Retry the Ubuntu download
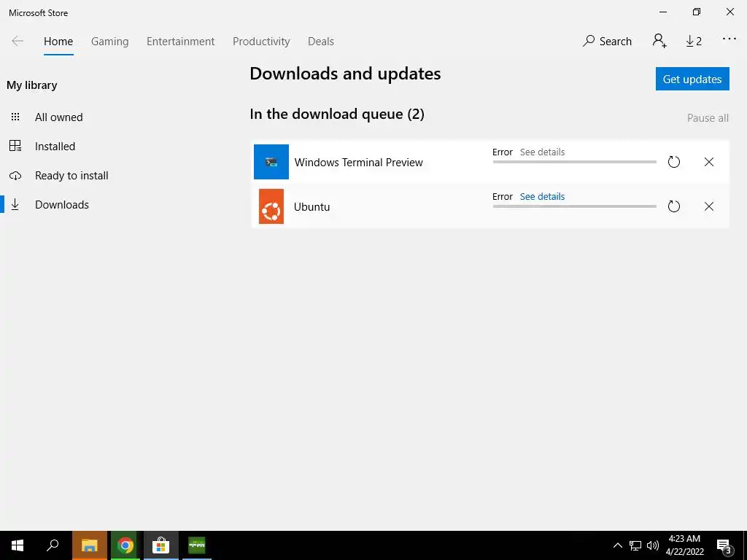747x560 pixels. (x=673, y=206)
